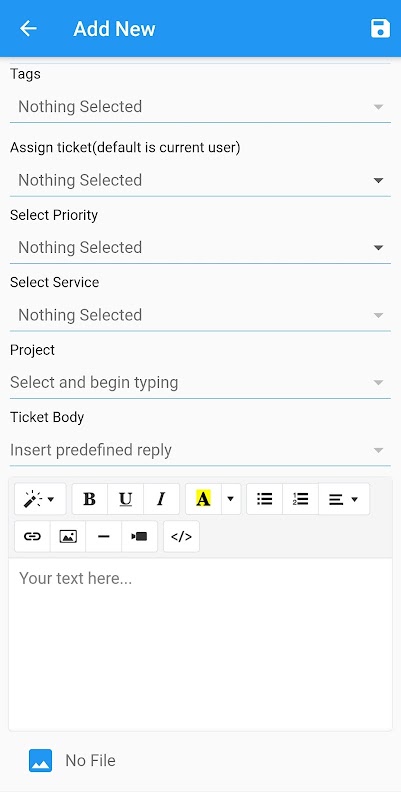Open the Assign ticket dropdown
Screen dimensions: 401x800
coord(200,180)
